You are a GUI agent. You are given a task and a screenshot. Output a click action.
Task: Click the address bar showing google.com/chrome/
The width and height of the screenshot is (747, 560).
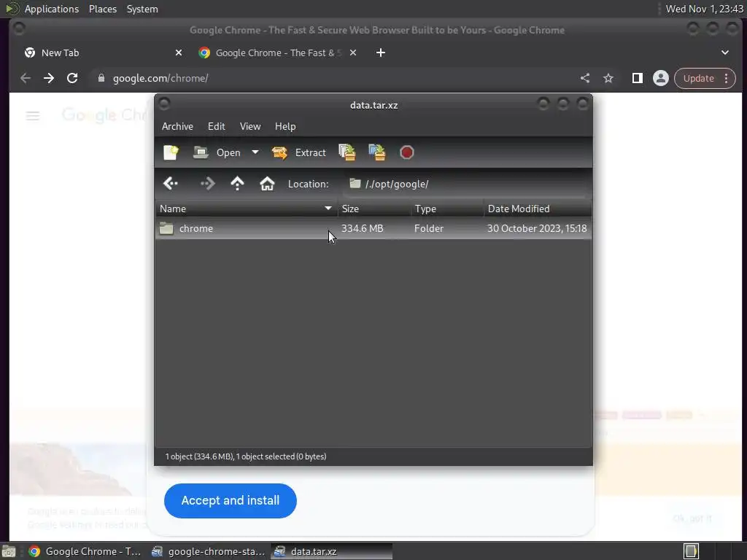[333, 78]
